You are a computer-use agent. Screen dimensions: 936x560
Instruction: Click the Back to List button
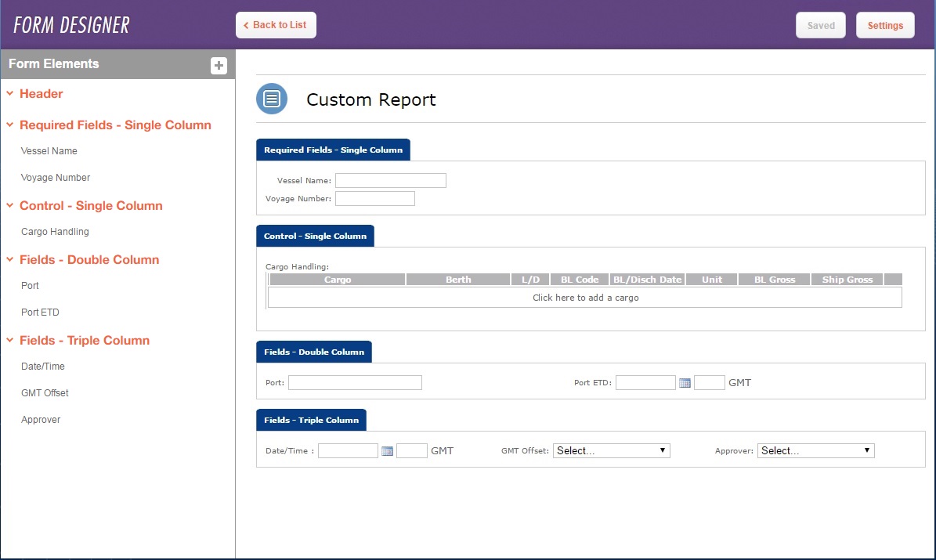coord(276,24)
